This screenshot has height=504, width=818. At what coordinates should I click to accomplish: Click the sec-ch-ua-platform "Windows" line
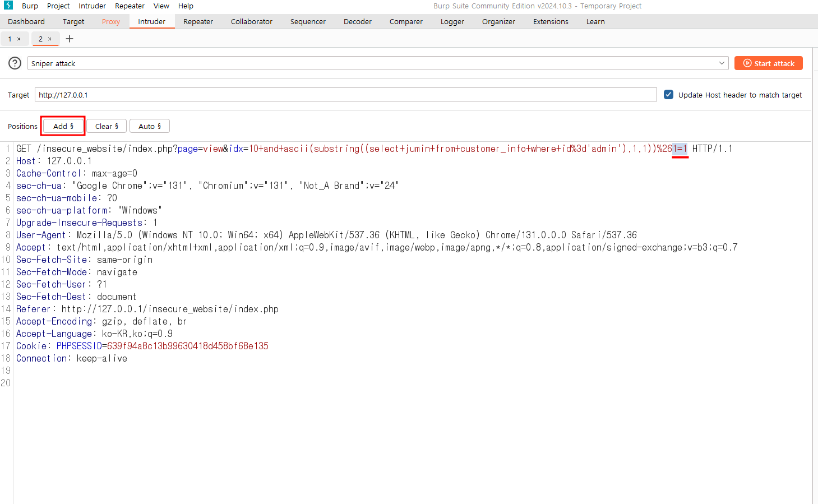tap(89, 210)
